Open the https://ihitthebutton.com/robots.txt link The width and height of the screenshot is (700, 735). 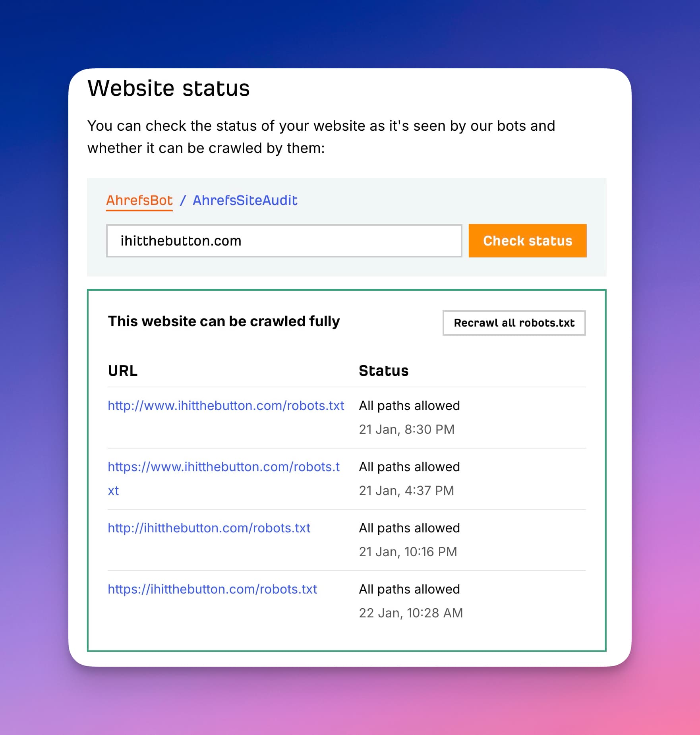coord(212,589)
